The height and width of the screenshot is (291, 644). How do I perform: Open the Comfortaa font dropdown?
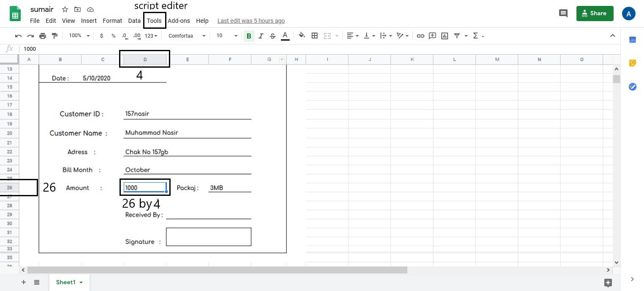[x=187, y=36]
